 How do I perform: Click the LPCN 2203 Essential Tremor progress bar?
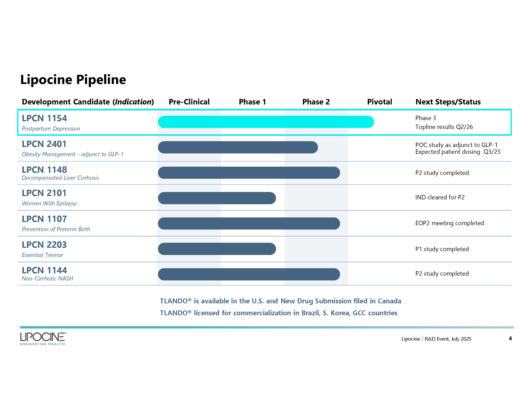coord(217,249)
